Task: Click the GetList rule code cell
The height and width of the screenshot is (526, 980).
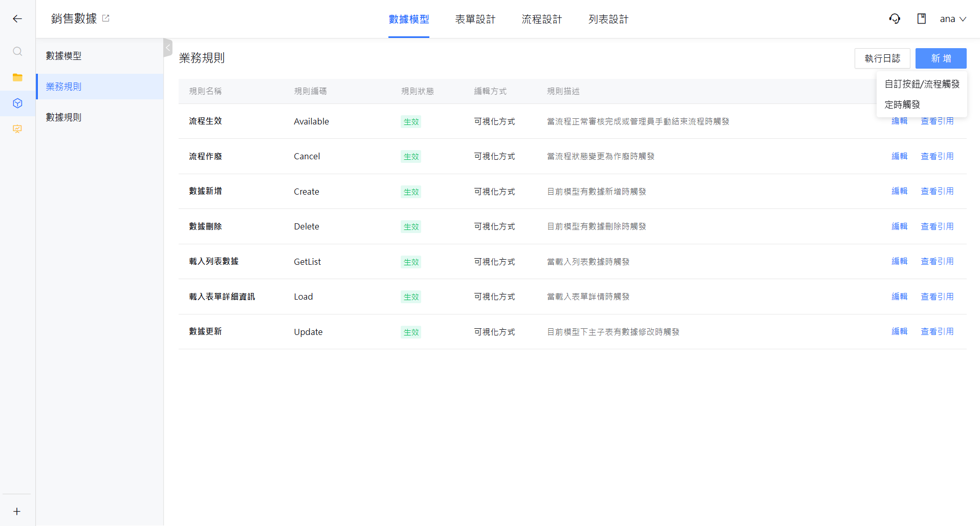Action: point(307,262)
